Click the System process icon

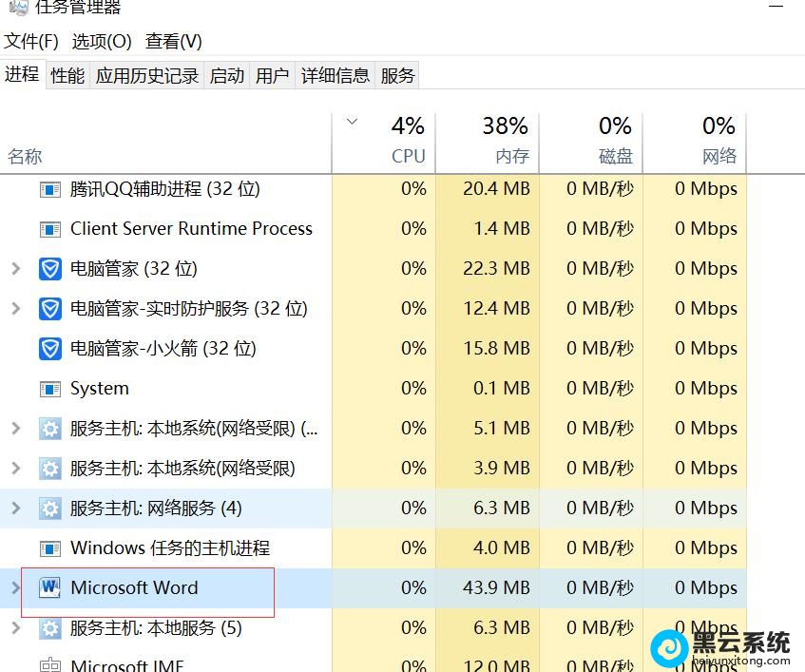(x=49, y=389)
